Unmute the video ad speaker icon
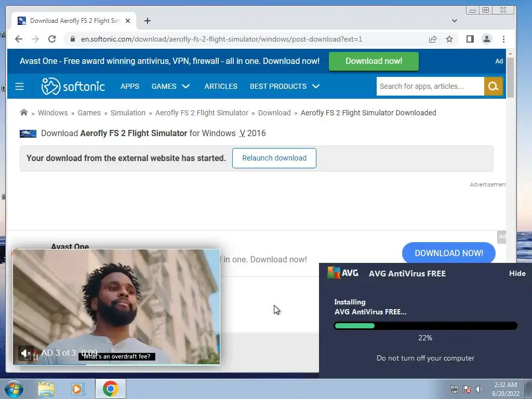 (x=25, y=353)
